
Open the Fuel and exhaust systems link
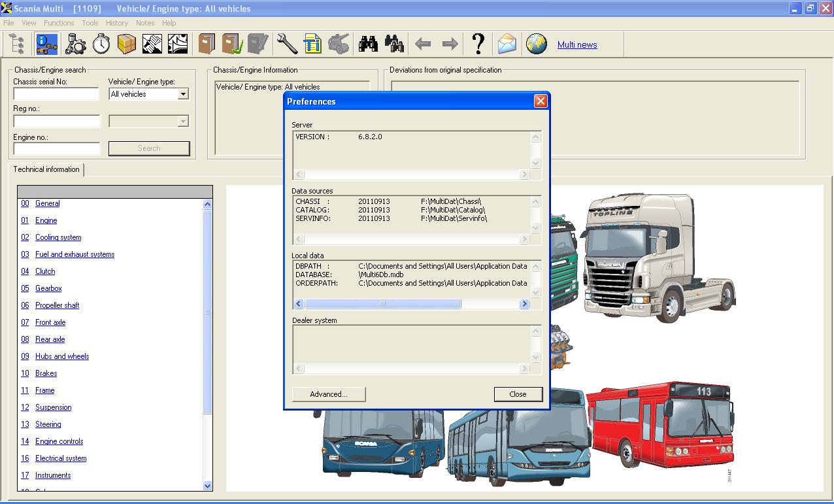(x=75, y=254)
